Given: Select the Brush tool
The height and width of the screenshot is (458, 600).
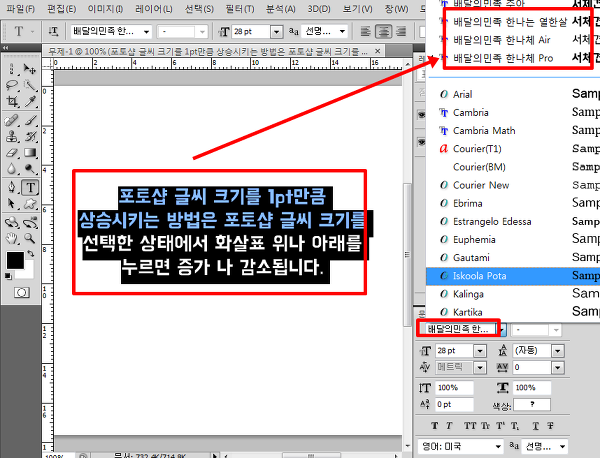Looking at the screenshot, I should 30,121.
